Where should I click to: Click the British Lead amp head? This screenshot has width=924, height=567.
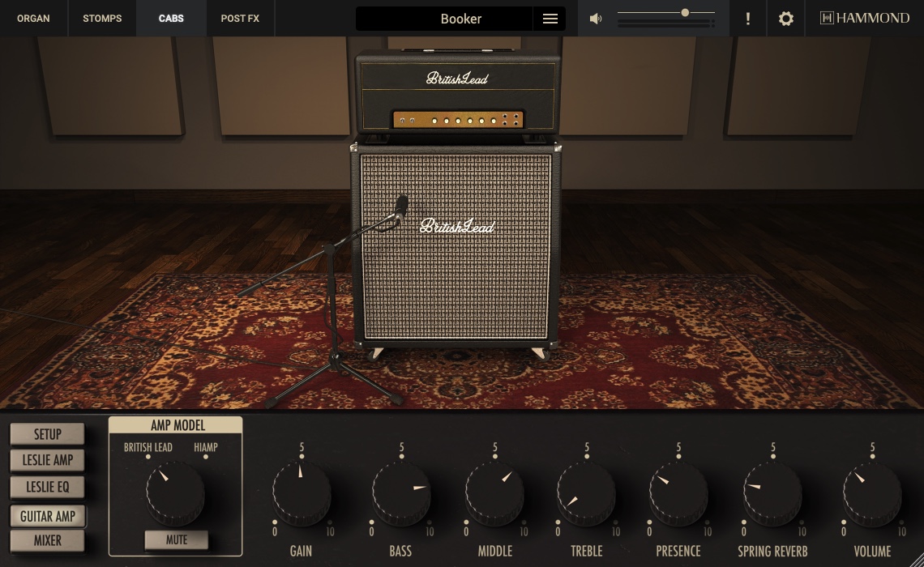(x=457, y=93)
